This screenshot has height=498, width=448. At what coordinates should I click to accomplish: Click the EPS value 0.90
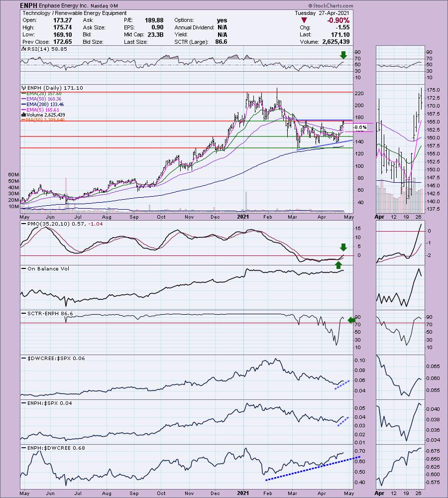click(157, 27)
